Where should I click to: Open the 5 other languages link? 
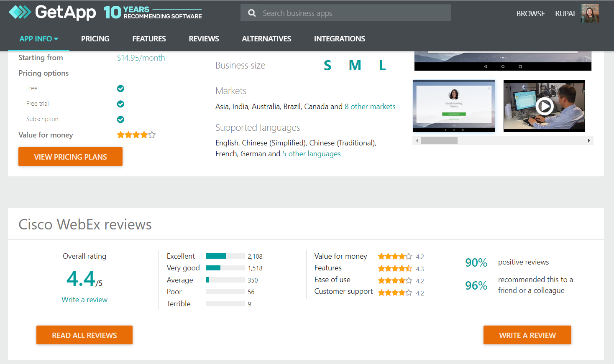coord(311,154)
